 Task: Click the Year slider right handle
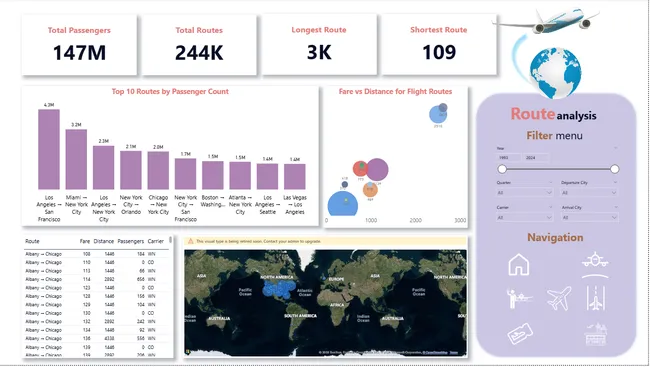click(614, 169)
